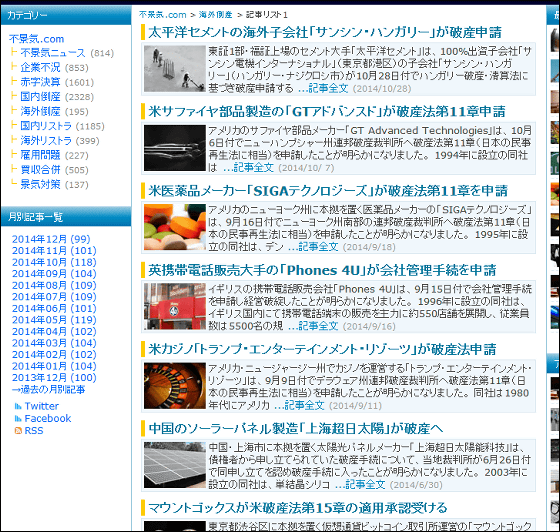Click 記事全文 link dated 2014/9/11
This screenshot has width=560, height=532.
coord(299,405)
